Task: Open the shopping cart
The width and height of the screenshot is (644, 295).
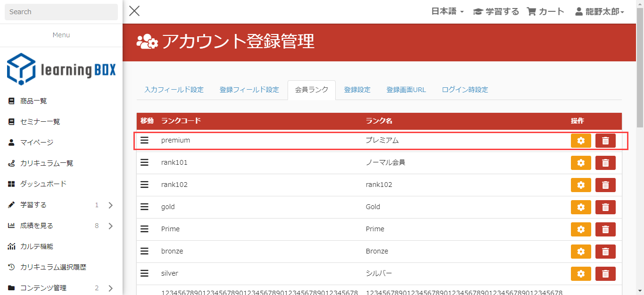Action: [x=545, y=12]
